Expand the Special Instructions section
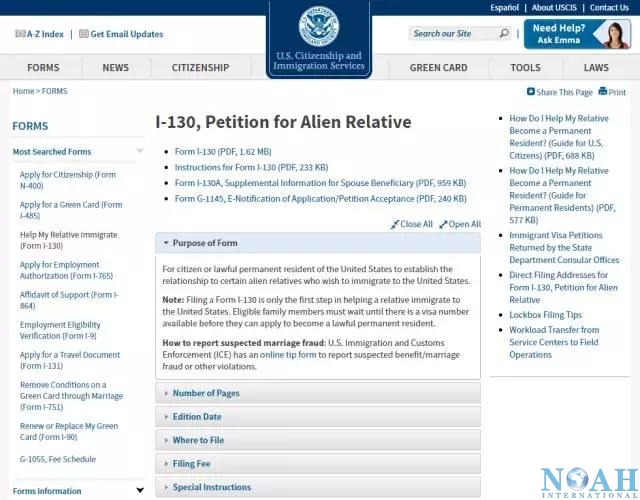 pos(318,487)
